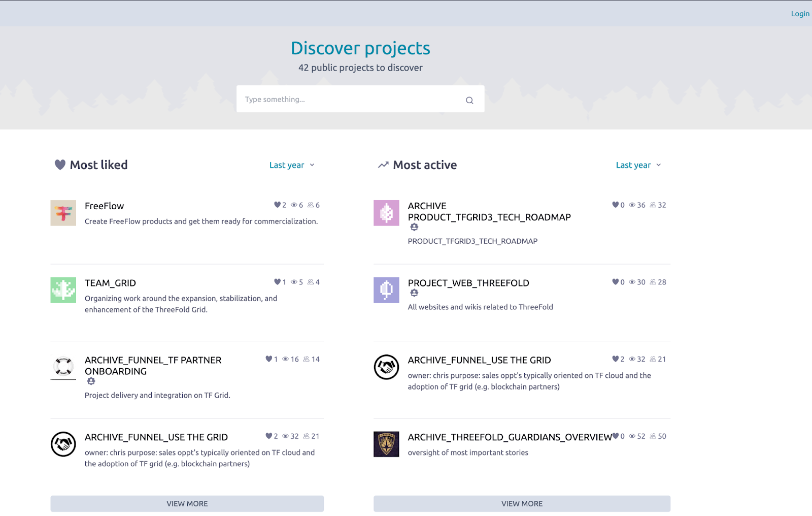Click the Login link
The height and width of the screenshot is (516, 812).
point(800,14)
